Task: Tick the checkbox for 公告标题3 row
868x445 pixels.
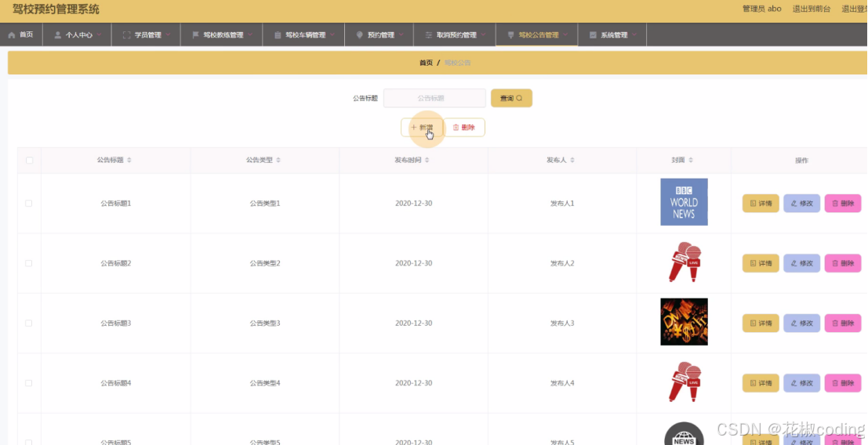Action: point(29,323)
